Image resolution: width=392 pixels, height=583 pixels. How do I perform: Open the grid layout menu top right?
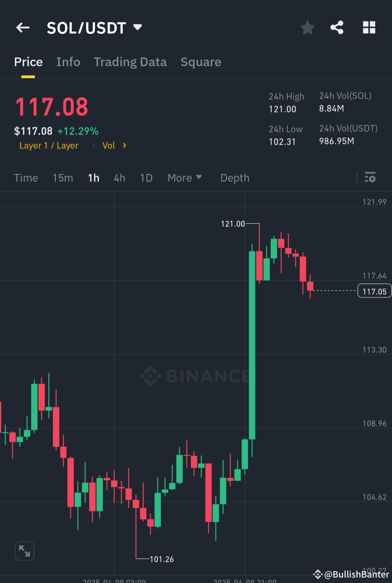369,28
